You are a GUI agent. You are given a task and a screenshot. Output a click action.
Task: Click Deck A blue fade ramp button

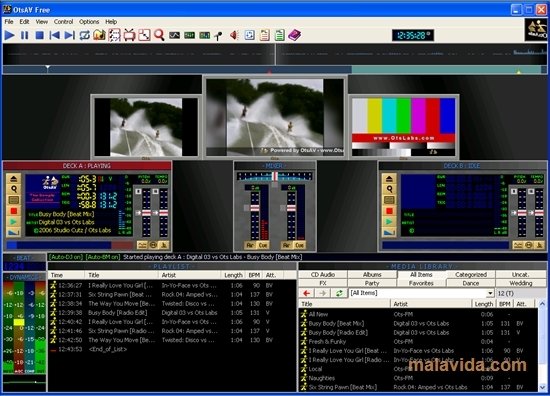coord(14,232)
